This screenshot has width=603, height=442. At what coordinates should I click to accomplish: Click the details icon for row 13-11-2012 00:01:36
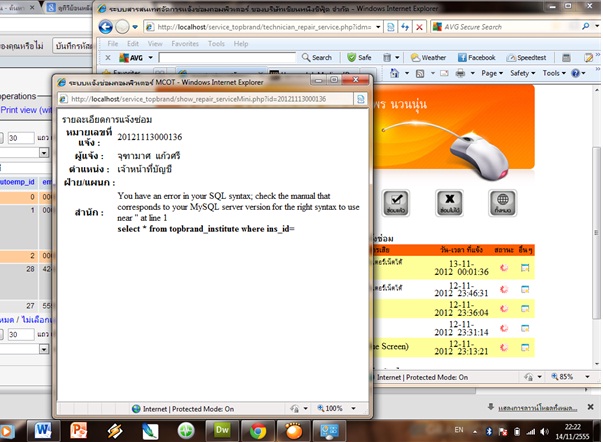(525, 268)
